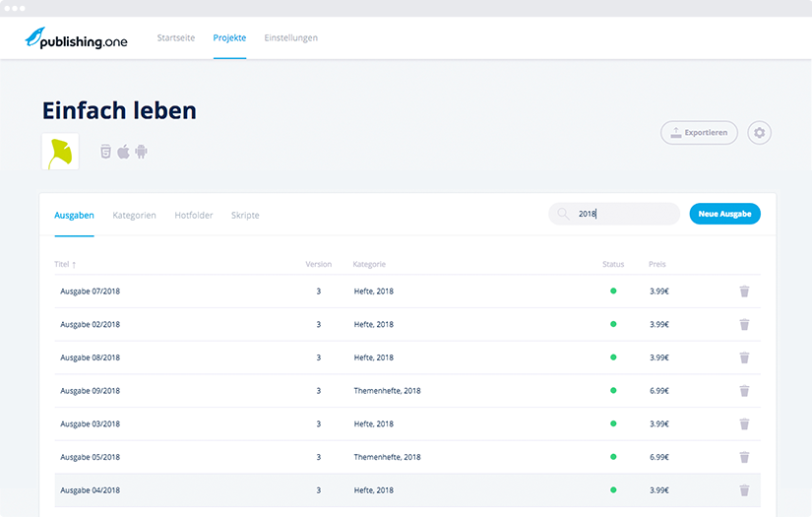Sort by Titel column header

[x=65, y=264]
